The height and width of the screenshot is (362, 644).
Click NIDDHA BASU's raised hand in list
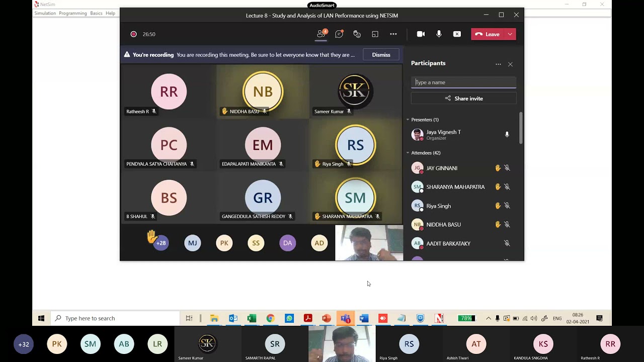[x=498, y=224]
